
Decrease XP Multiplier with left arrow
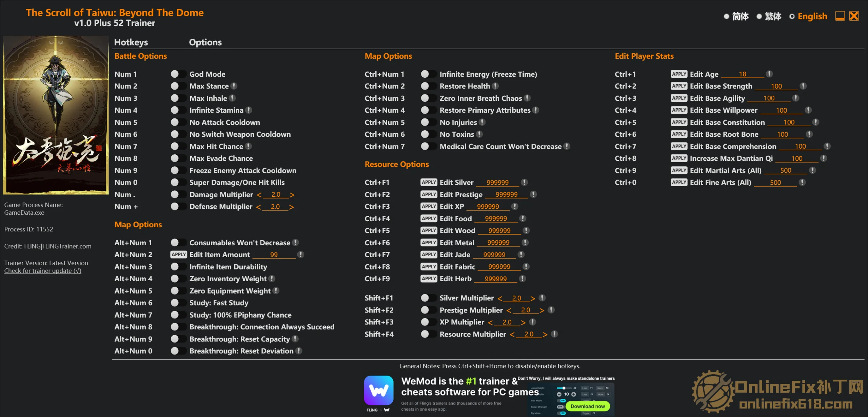490,322
